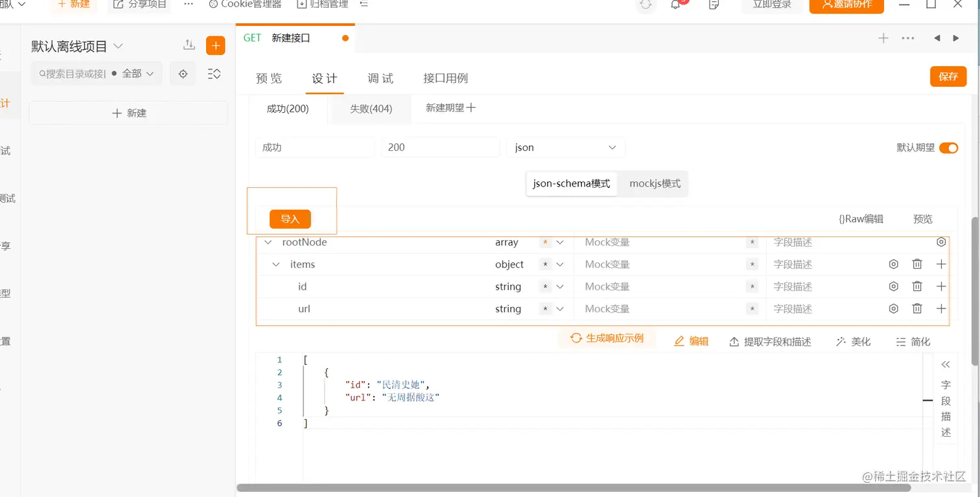This screenshot has height=497, width=980.
Task: Click the expand/collapse all directories icon
Action: coord(214,74)
